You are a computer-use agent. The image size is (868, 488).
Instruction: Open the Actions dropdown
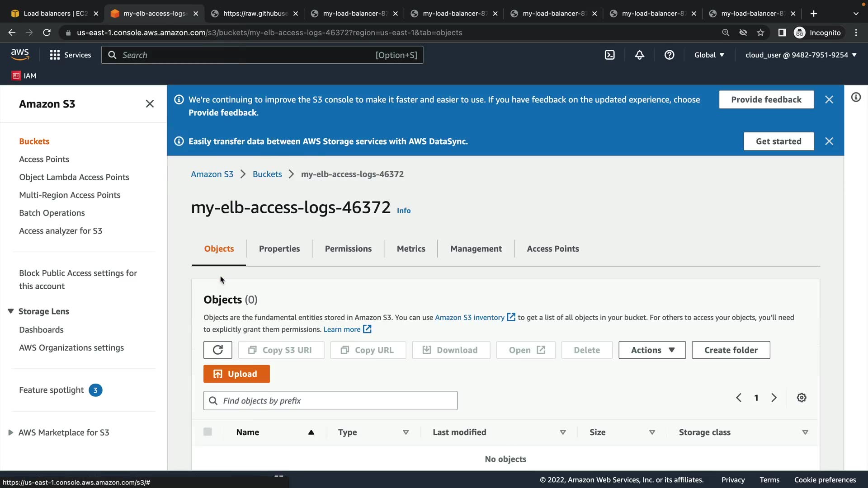point(652,350)
